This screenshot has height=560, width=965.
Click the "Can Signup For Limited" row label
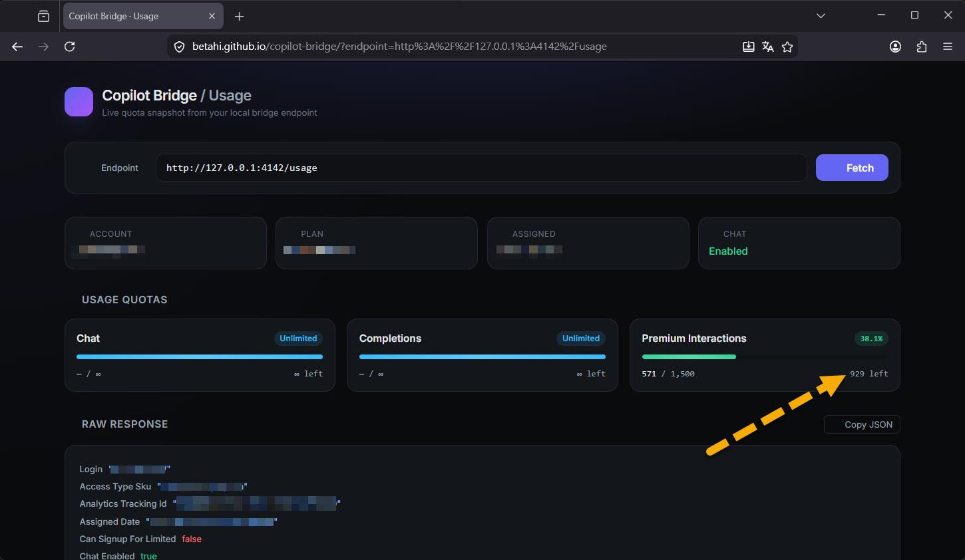tap(128, 539)
